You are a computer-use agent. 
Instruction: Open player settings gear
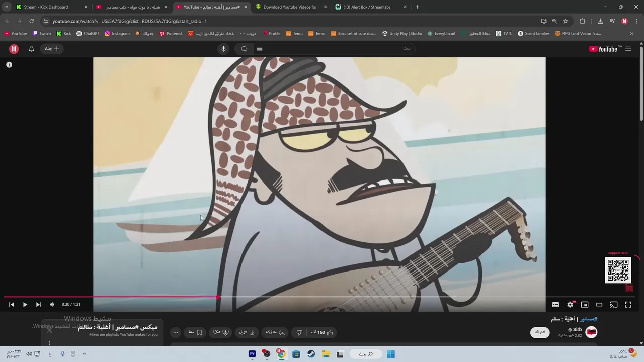(x=570, y=304)
